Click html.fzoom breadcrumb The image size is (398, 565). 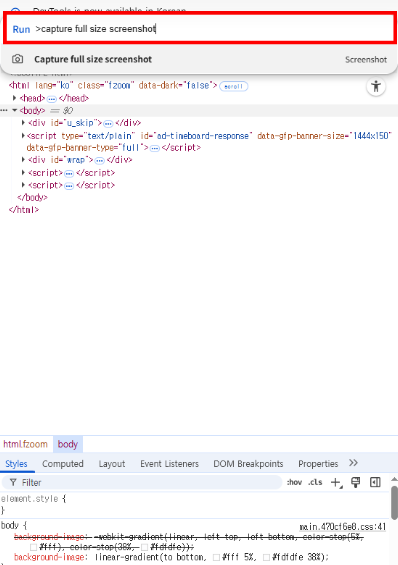pos(26,444)
